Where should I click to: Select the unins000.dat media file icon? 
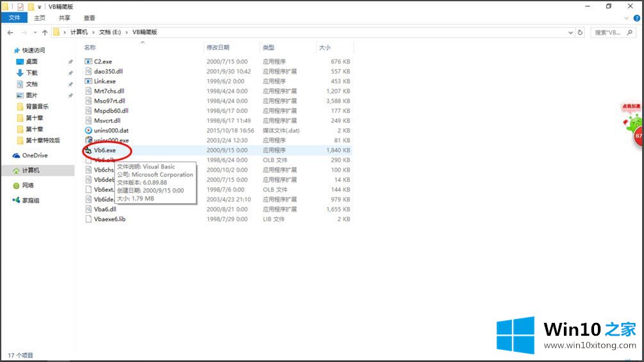coord(88,131)
